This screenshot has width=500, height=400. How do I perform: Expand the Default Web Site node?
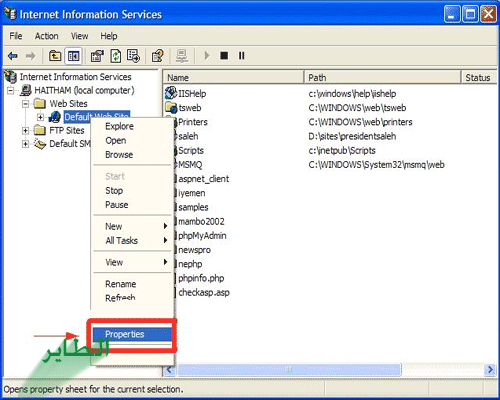pos(40,117)
